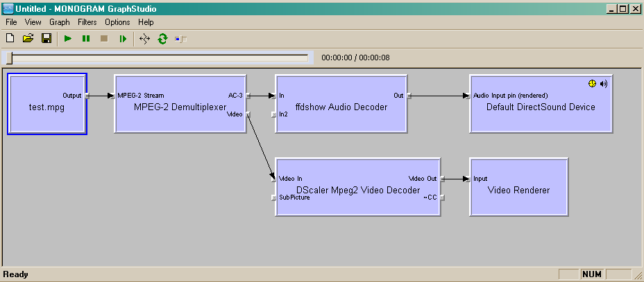644x282 pixels.
Task: Click the In2 pin on ffdshow Audio Decoder
Action: point(274,115)
